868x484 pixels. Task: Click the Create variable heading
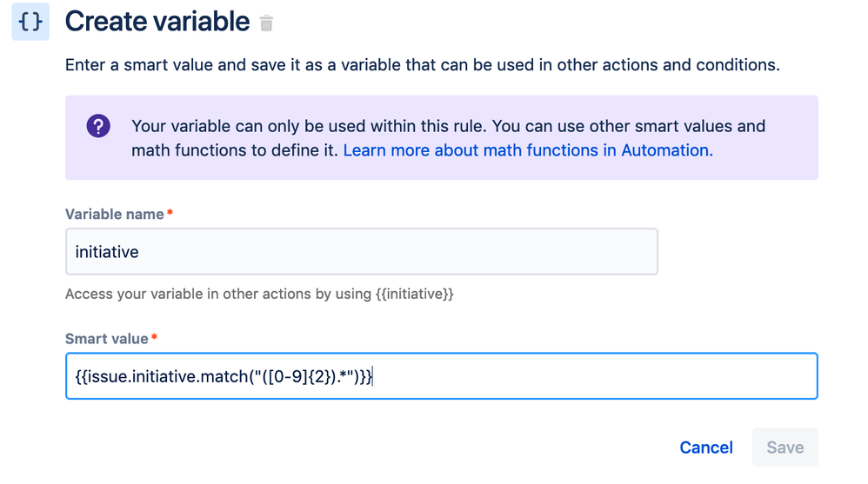(x=157, y=22)
